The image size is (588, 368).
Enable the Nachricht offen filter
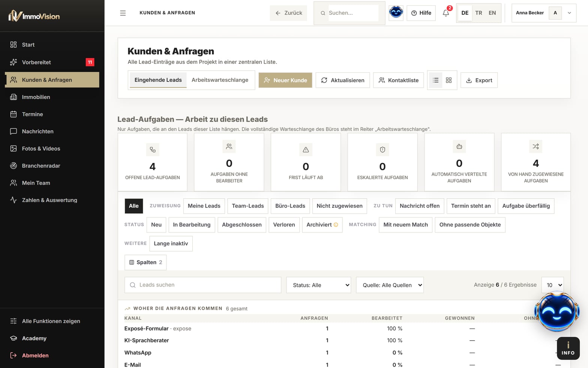click(420, 206)
